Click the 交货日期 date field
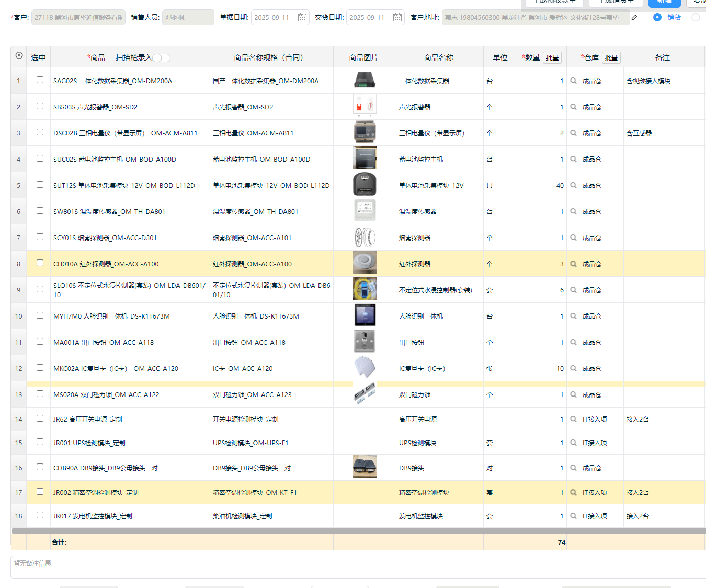Screen dimensions: 706x588 (x=375, y=17)
